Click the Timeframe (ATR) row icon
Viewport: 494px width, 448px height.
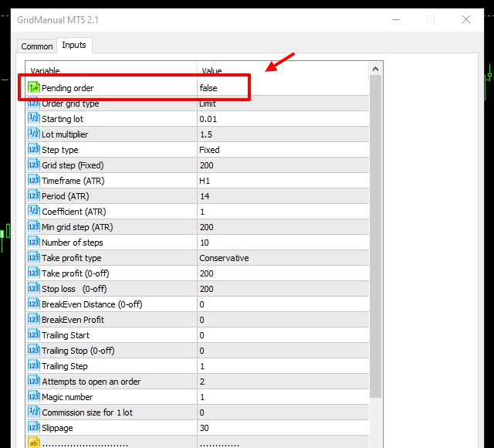(34, 180)
